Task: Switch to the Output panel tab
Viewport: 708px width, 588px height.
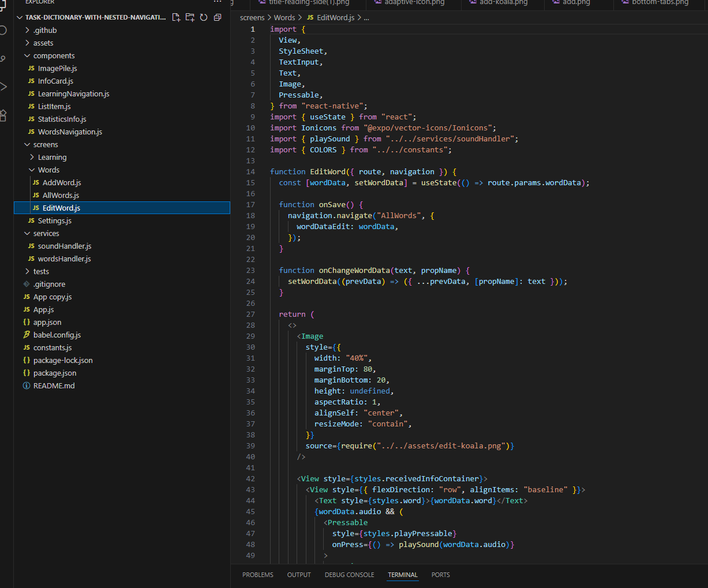Action: click(x=299, y=575)
